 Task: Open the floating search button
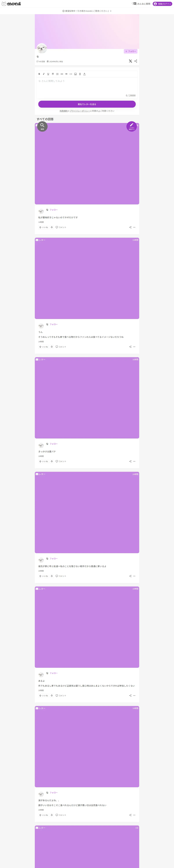tap(42, 126)
